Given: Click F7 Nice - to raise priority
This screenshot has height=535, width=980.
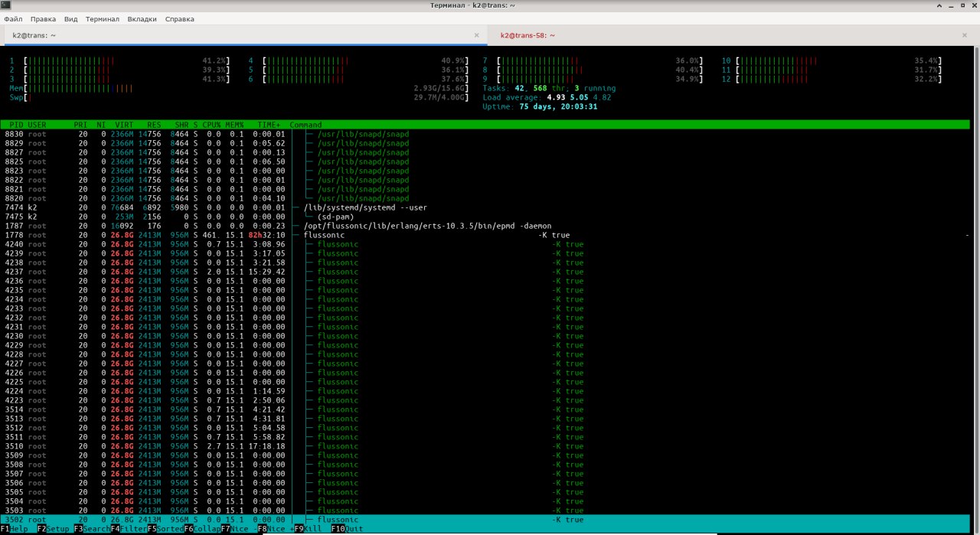Looking at the screenshot, I should (239, 529).
